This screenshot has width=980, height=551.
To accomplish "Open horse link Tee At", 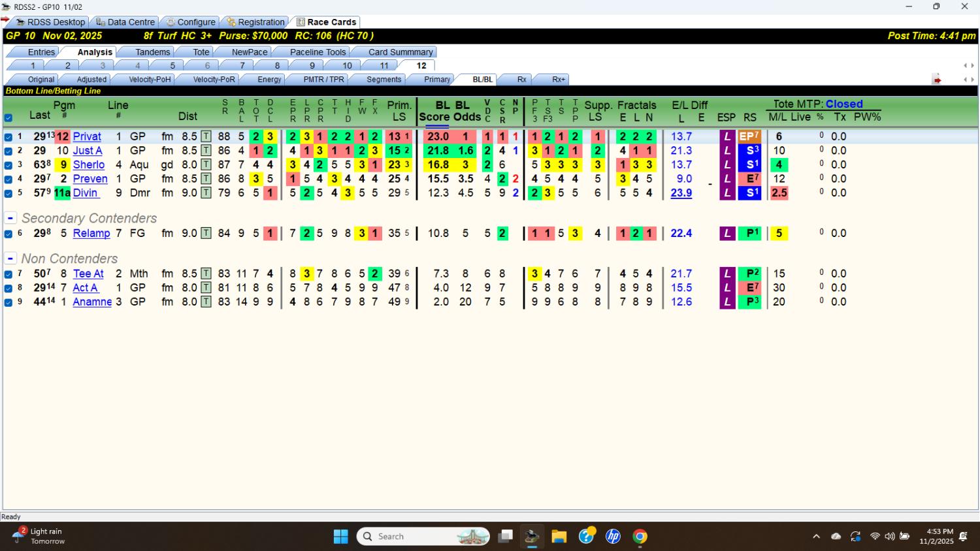I will click(x=88, y=274).
